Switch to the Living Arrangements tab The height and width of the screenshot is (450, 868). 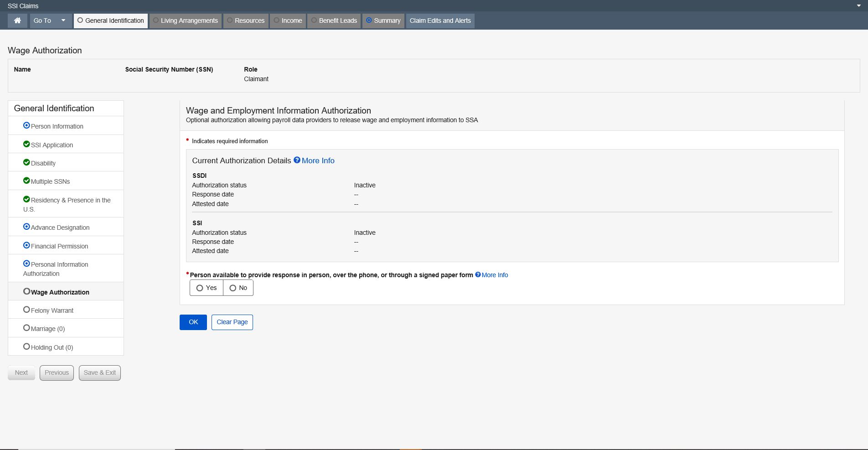pos(186,21)
